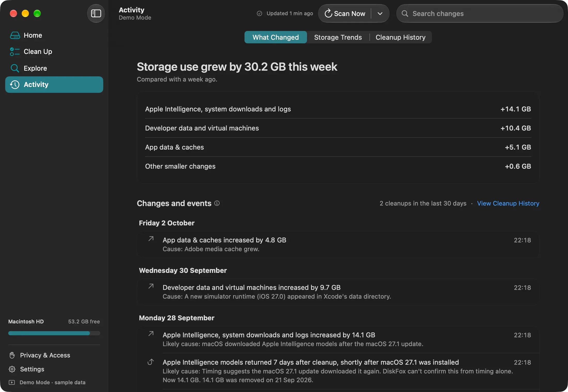Expand the Scan Now dropdown chevron
The image size is (568, 392).
(380, 13)
